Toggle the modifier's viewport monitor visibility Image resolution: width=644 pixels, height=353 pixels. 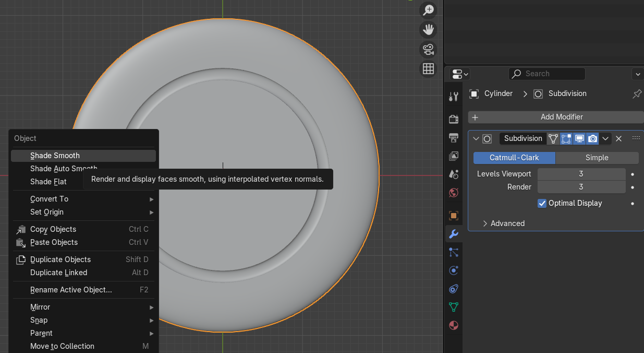point(579,138)
